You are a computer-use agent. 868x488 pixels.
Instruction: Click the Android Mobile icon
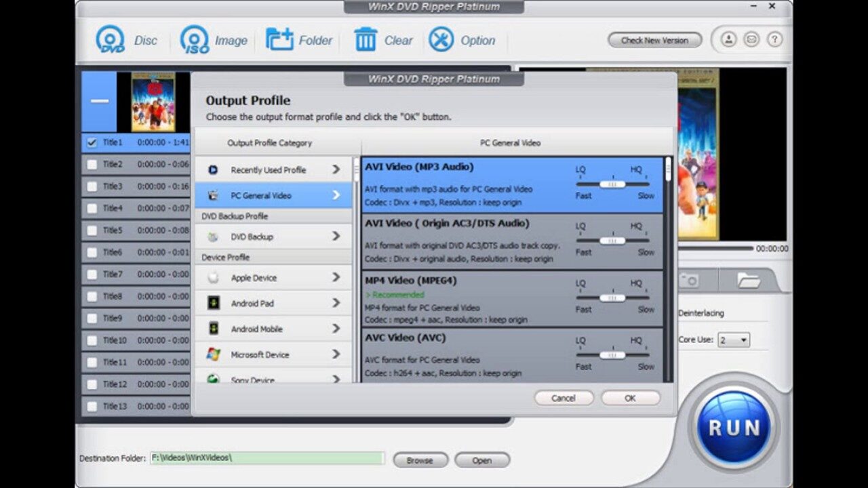pos(213,329)
